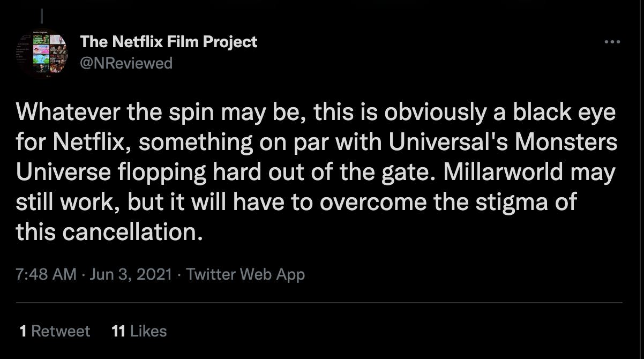
Task: Click the number 11 beside Likes
Action: pos(118,331)
